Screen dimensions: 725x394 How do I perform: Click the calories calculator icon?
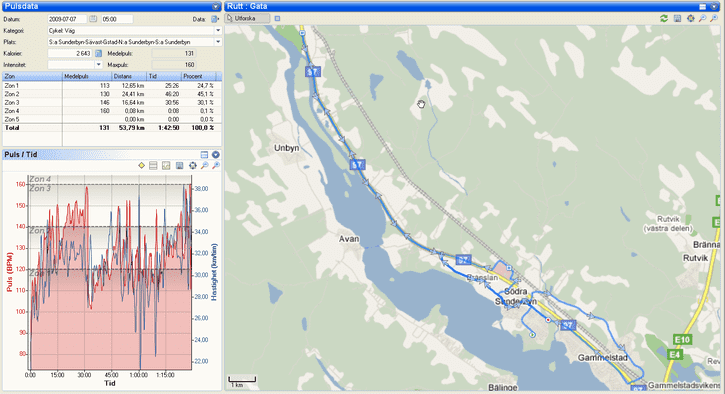[x=98, y=54]
